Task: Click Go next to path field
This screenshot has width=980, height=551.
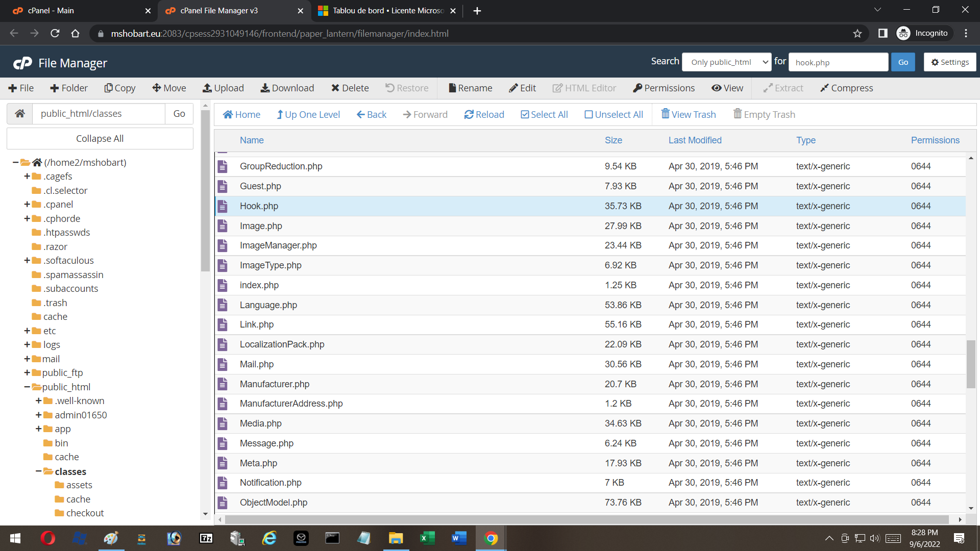Action: click(179, 113)
